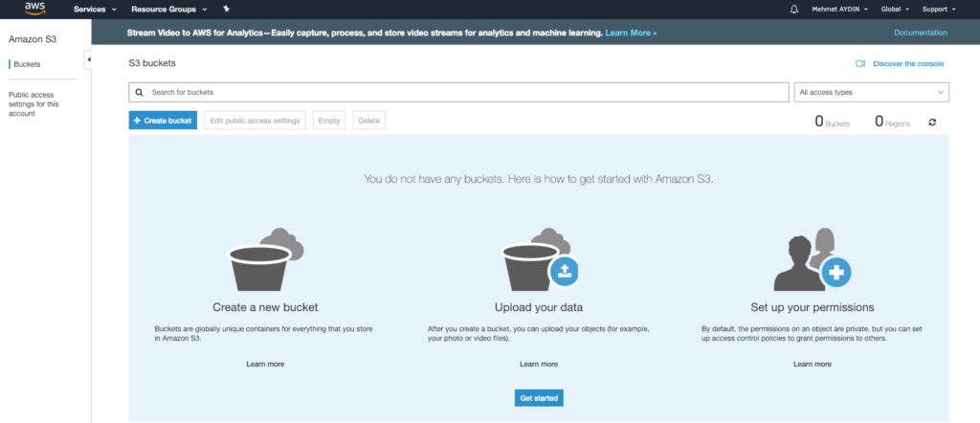Click the AWS logo home icon
The height and width of the screenshot is (423, 980).
click(x=35, y=9)
